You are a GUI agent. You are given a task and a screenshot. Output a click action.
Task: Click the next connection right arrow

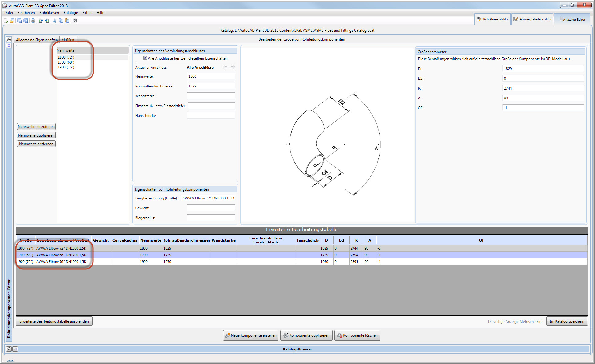click(233, 67)
